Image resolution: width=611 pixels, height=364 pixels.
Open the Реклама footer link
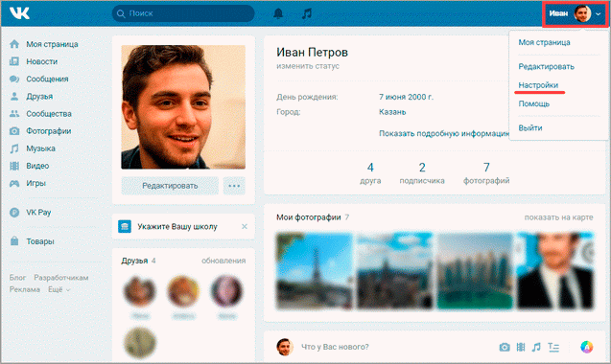pos(25,289)
